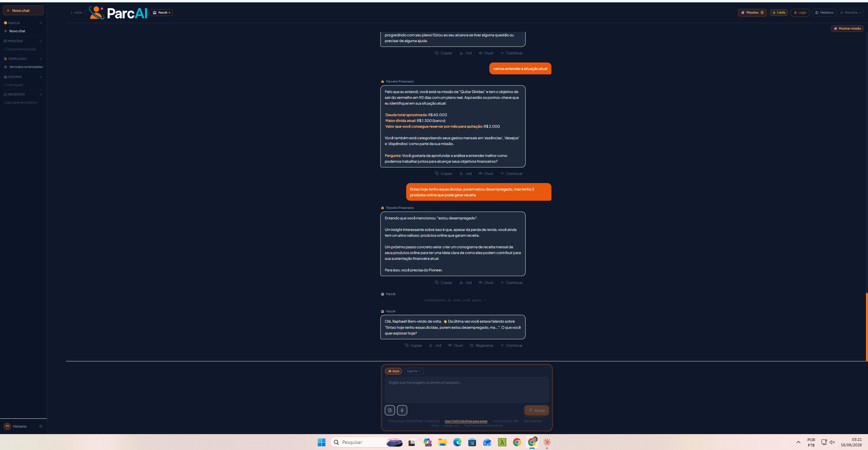Listen to 'precisar de alguma ajuda' message
This screenshot has height=450, width=868.
coord(486,53)
